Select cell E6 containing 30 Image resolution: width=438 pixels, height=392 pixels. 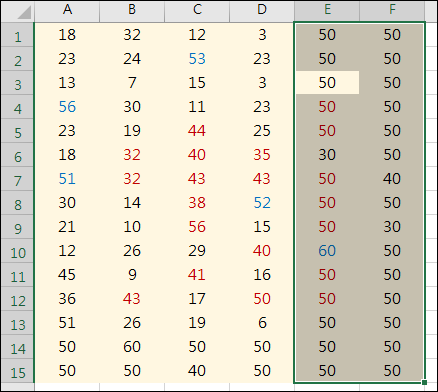tap(327, 155)
